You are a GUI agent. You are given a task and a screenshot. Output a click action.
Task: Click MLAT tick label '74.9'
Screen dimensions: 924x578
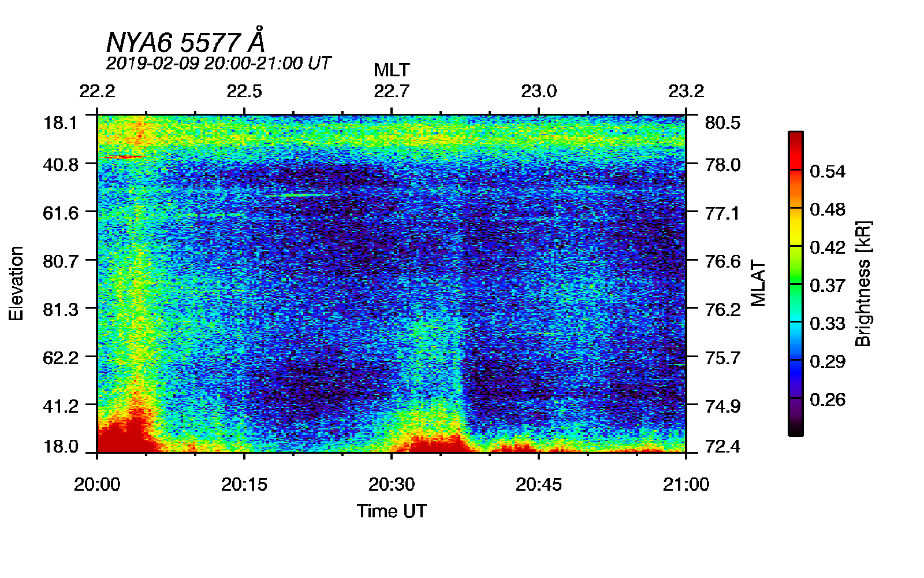[722, 406]
